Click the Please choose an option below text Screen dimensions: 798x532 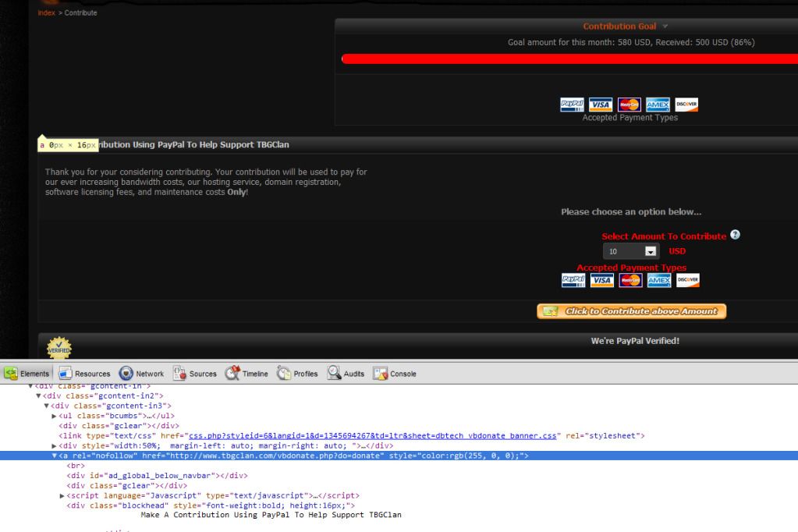coord(631,211)
